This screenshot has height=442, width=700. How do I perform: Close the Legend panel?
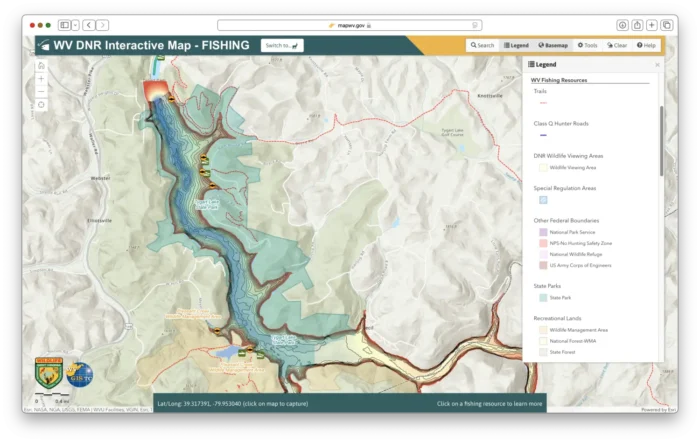pyautogui.click(x=657, y=65)
